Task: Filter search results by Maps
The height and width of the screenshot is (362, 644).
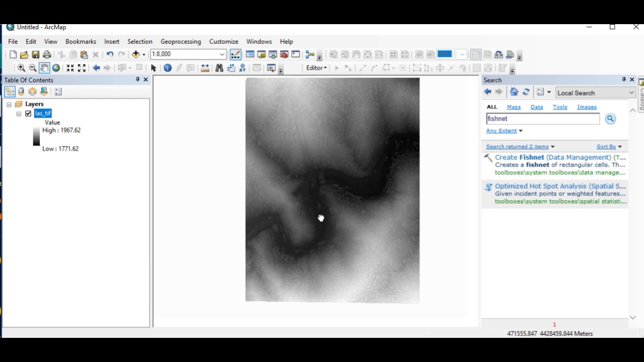Action: coord(514,107)
